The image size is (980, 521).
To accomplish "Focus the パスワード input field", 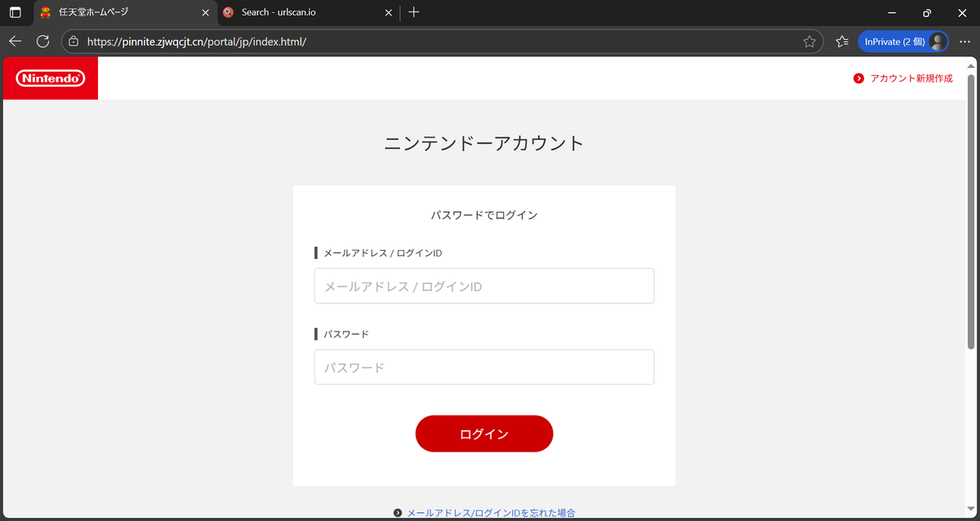I will (x=484, y=367).
